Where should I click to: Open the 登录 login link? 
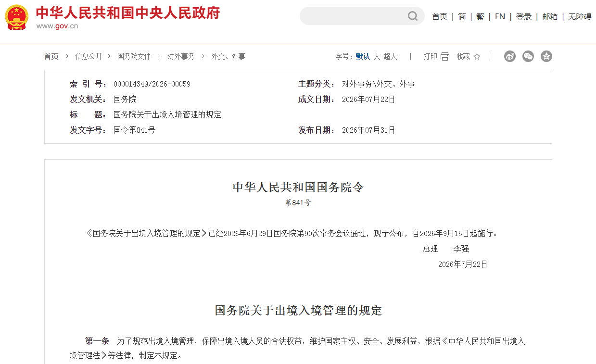pos(524,17)
